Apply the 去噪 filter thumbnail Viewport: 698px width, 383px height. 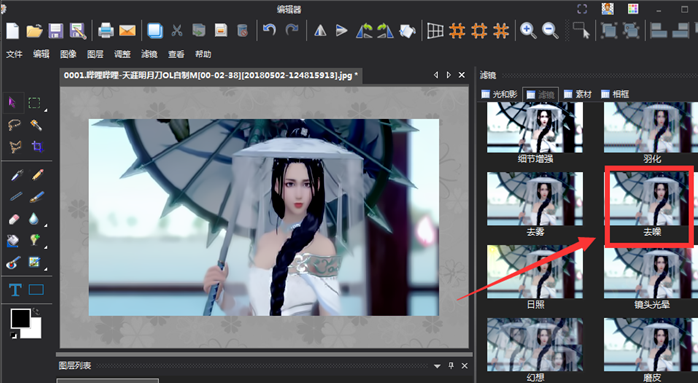(650, 204)
